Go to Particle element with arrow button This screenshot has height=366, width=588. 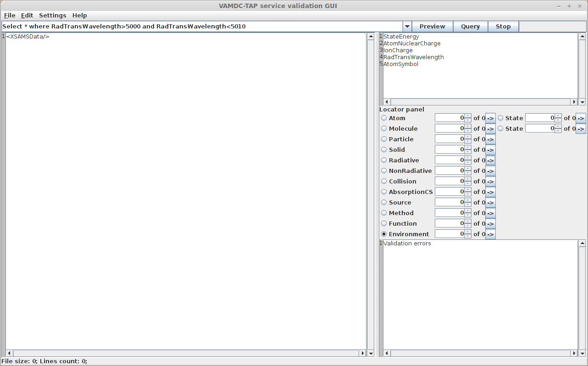click(490, 139)
